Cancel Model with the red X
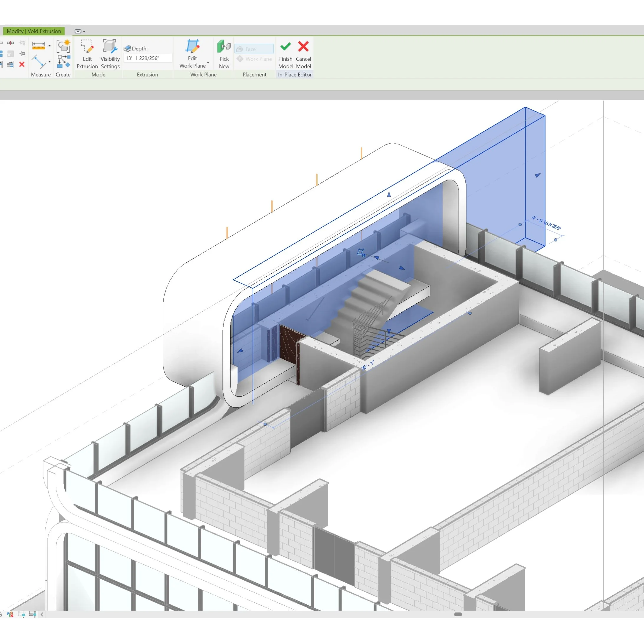Image resolution: width=644 pixels, height=644 pixels. 303,47
